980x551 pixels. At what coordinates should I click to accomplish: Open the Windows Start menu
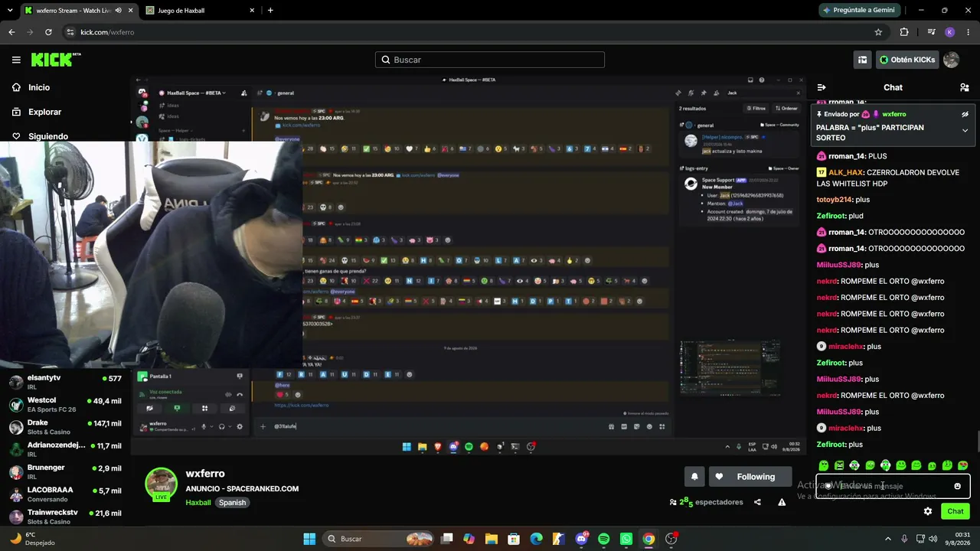[309, 539]
